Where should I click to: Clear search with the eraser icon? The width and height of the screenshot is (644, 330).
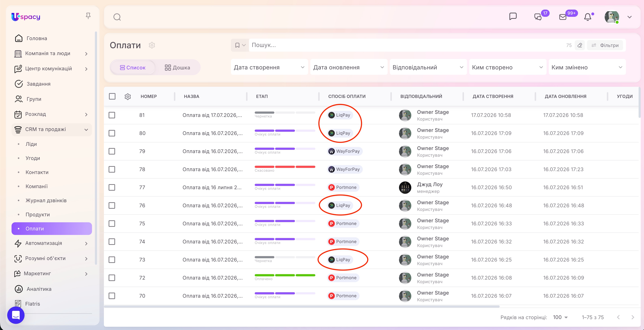point(580,45)
